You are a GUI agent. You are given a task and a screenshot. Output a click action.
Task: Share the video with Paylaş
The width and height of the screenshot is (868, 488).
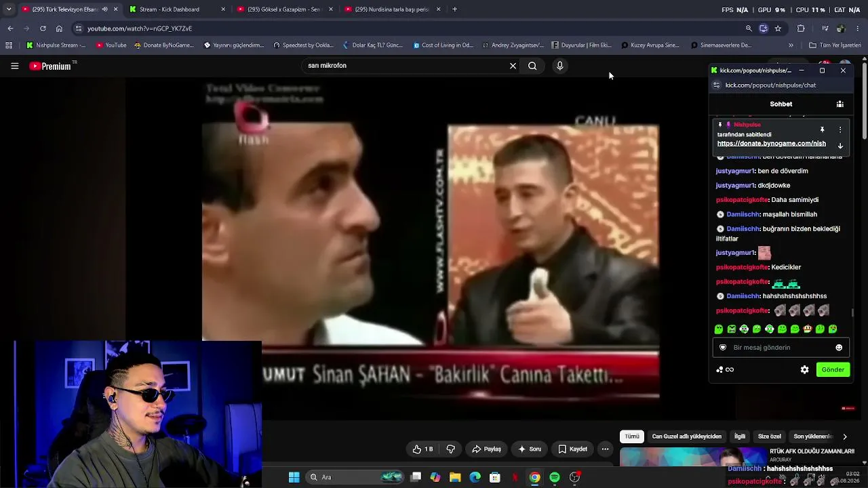pos(486,449)
